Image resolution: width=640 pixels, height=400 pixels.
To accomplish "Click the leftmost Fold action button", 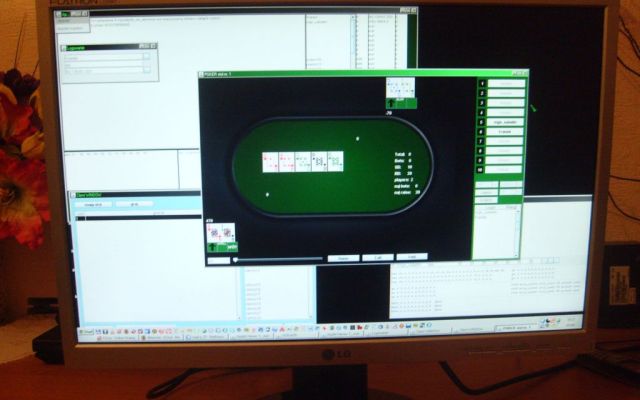I will tap(343, 257).
